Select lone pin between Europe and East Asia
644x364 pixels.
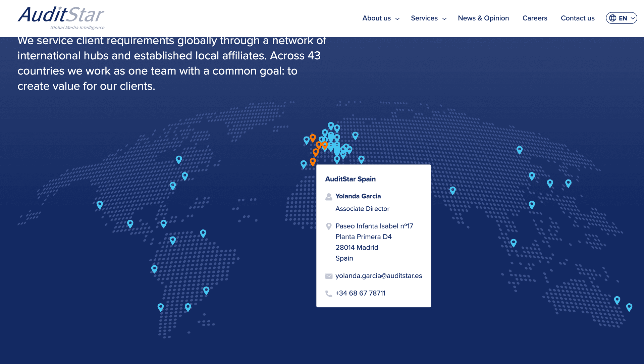(x=452, y=191)
